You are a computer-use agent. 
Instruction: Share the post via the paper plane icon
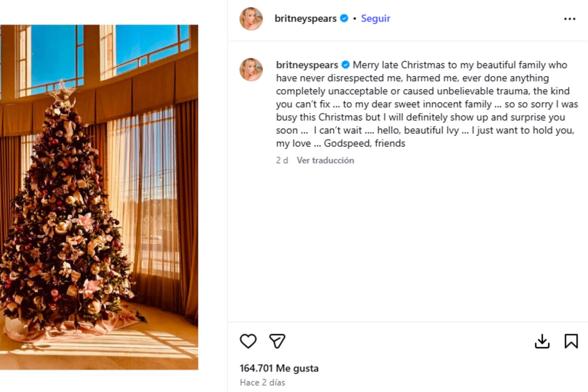pos(277,341)
